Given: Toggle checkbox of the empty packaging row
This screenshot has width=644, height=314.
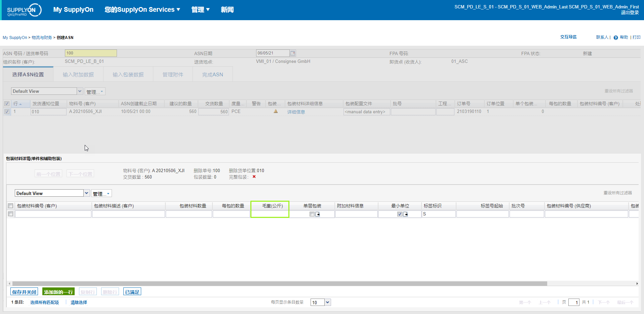Looking at the screenshot, I should [11, 214].
